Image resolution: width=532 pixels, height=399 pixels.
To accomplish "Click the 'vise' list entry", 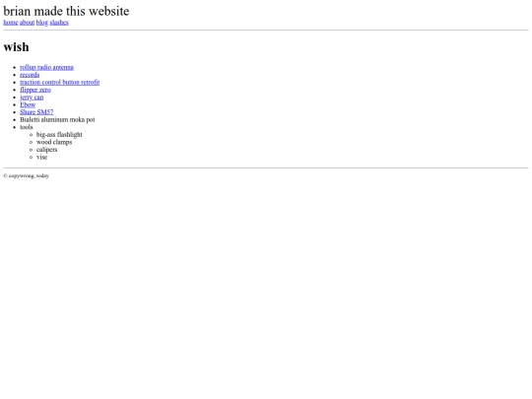I will [42, 157].
